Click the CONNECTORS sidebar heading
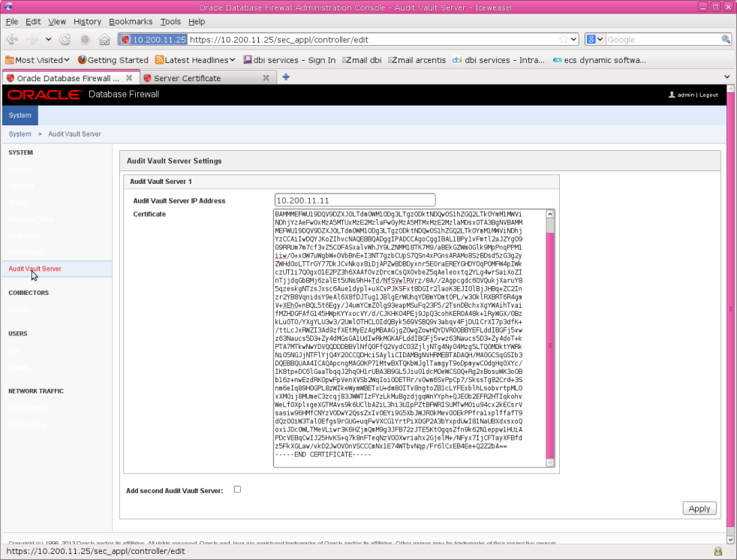This screenshot has height=560, width=737. pos(29,293)
